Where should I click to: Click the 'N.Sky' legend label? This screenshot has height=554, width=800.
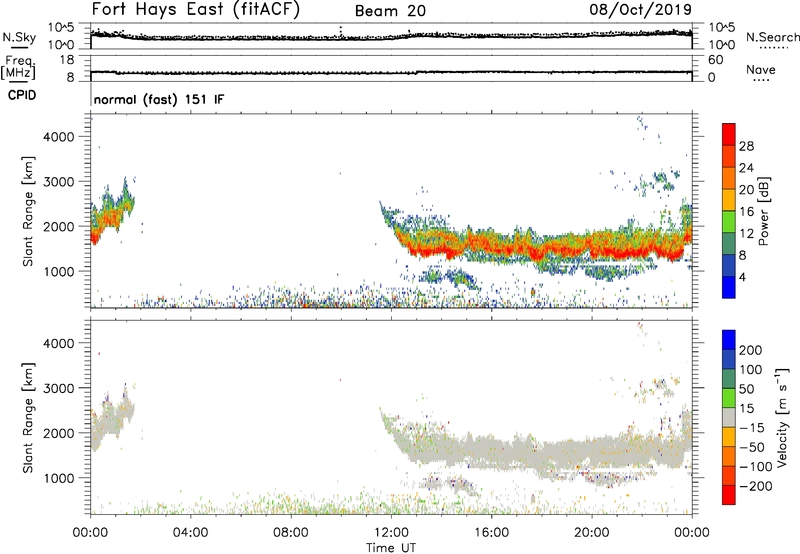tap(19, 38)
